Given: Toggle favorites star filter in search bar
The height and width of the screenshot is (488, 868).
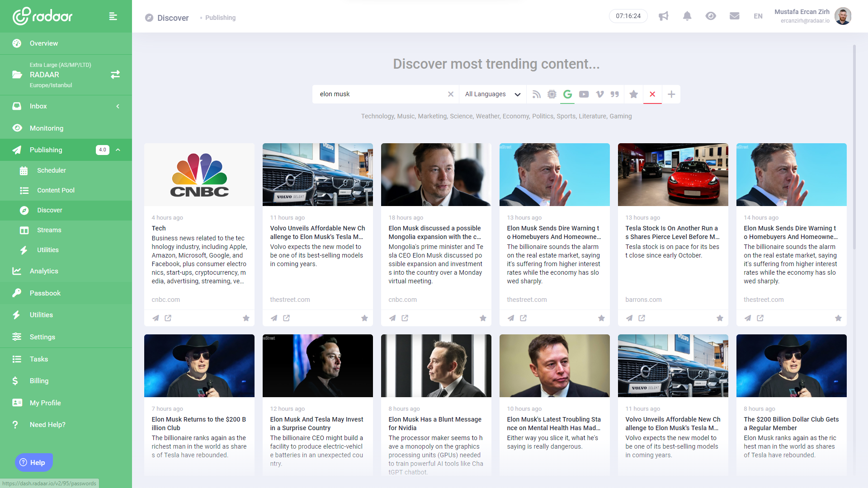Looking at the screenshot, I should [x=633, y=94].
